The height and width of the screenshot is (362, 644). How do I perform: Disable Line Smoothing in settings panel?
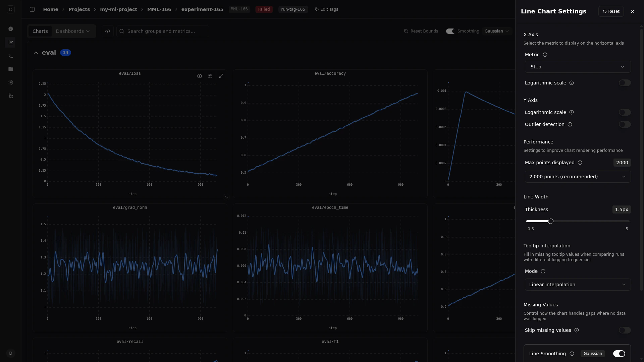[619, 353]
